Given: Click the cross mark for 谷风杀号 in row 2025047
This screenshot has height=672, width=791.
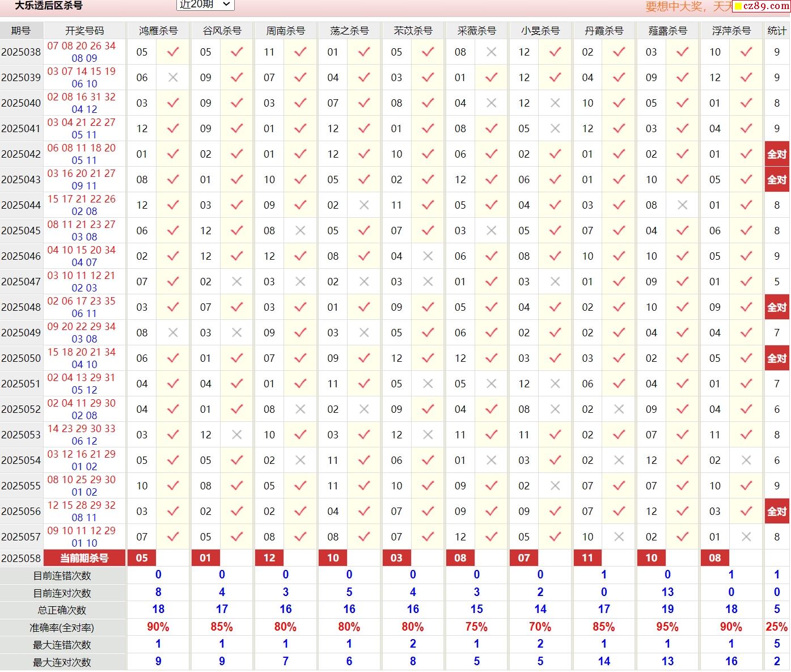Looking at the screenshot, I should 237,281.
